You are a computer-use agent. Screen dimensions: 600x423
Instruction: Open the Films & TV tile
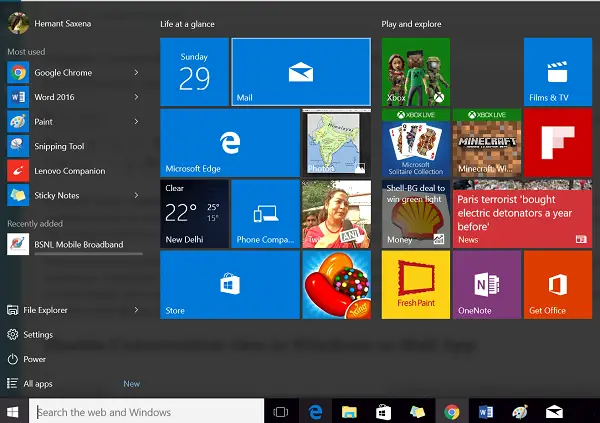(x=558, y=72)
